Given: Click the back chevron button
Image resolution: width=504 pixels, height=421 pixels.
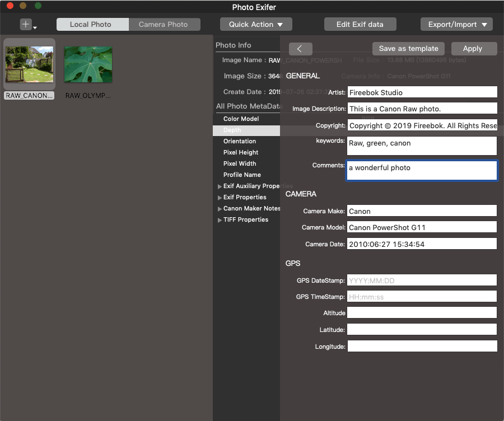Looking at the screenshot, I should click(x=301, y=49).
